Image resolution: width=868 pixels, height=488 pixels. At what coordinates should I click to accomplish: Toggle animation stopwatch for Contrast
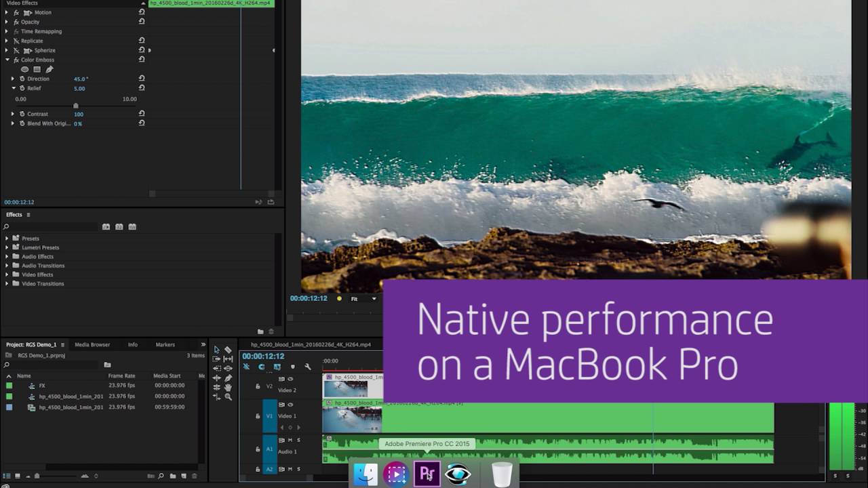click(x=22, y=114)
